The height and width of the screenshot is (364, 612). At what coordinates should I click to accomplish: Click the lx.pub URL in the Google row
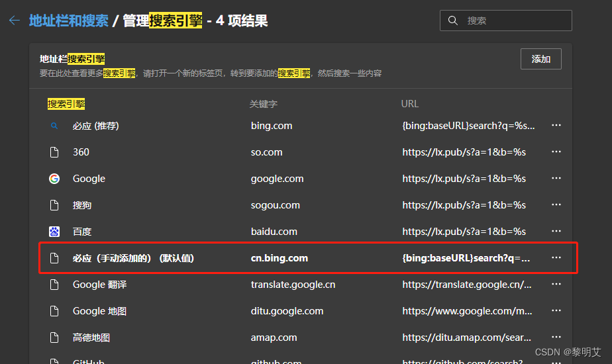[464, 179]
